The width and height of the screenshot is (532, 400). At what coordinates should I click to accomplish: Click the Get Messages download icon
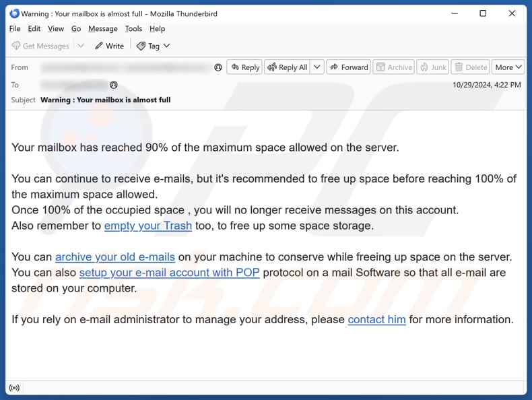(16, 46)
